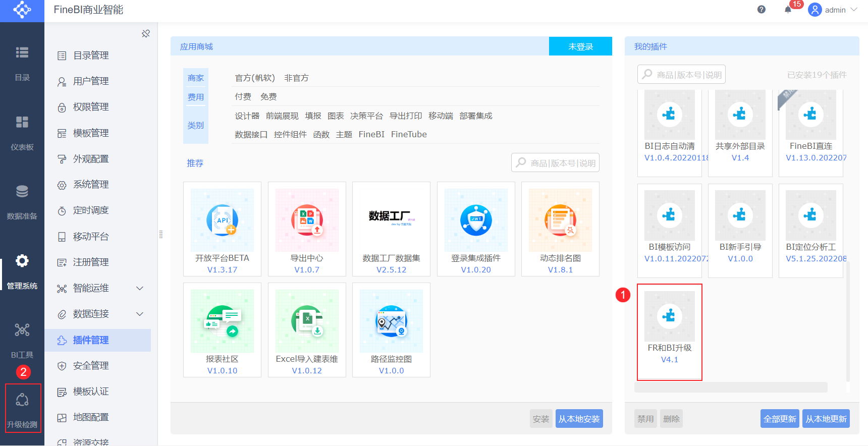Unpin the menu panel with pin icon
This screenshot has height=446, width=868.
click(146, 34)
